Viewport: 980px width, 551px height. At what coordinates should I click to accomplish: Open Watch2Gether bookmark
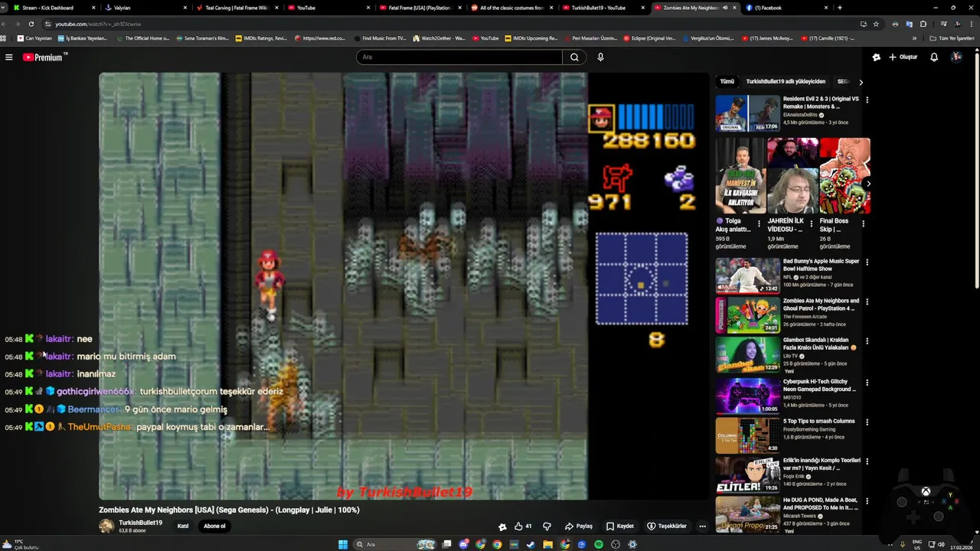point(439,37)
